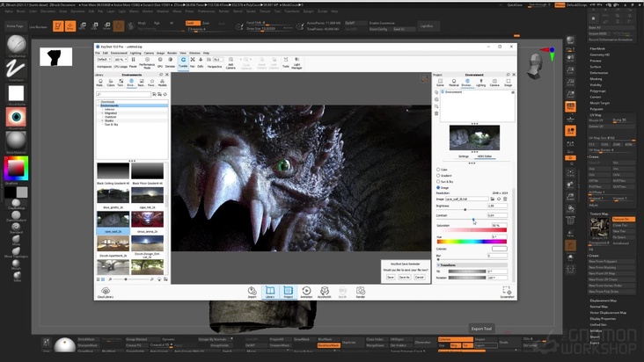
Task: Click the Import icon in bottom bar
Action: pos(252,292)
